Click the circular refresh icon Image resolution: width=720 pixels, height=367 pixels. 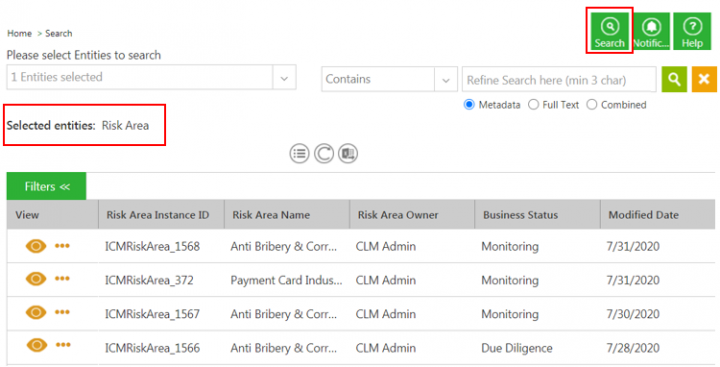(324, 153)
